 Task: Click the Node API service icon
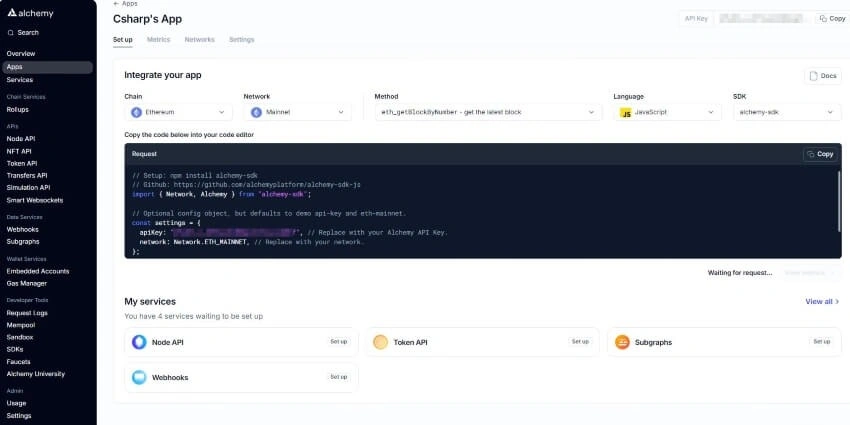(139, 342)
